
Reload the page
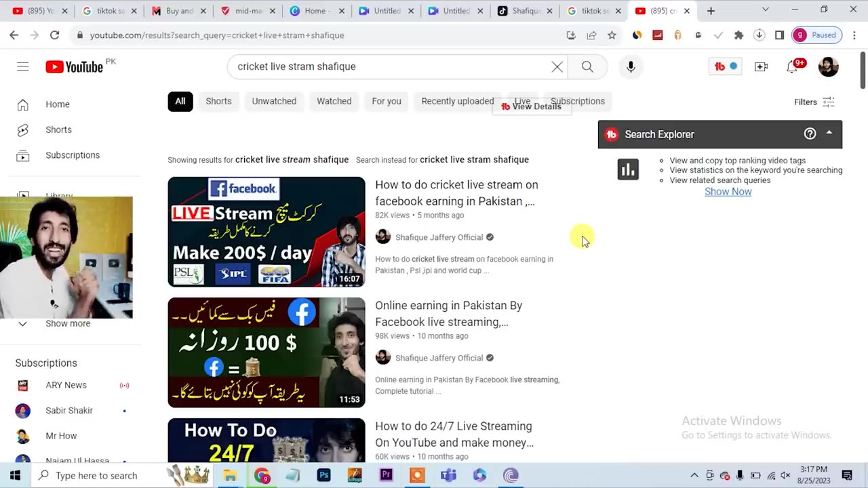[54, 35]
